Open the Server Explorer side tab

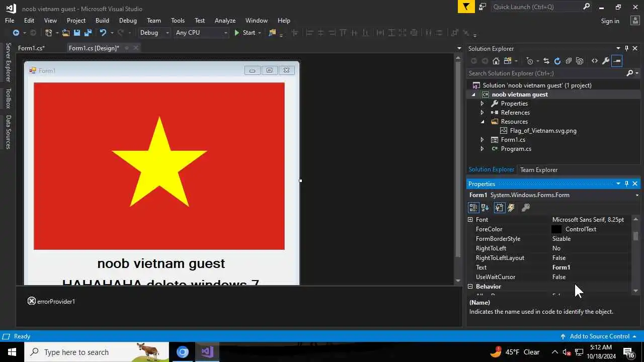[8, 62]
